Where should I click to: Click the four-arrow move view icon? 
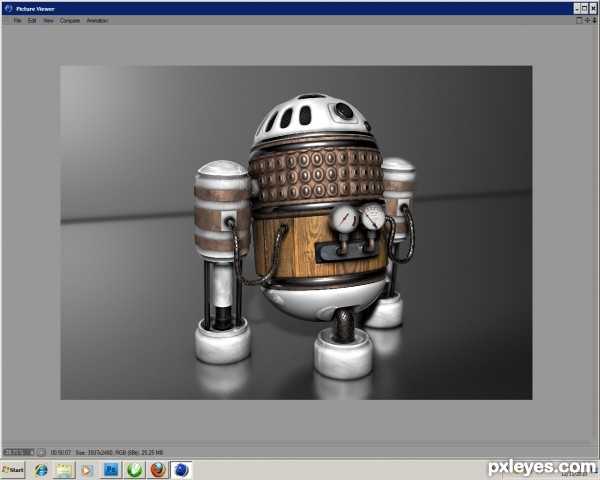587,21
